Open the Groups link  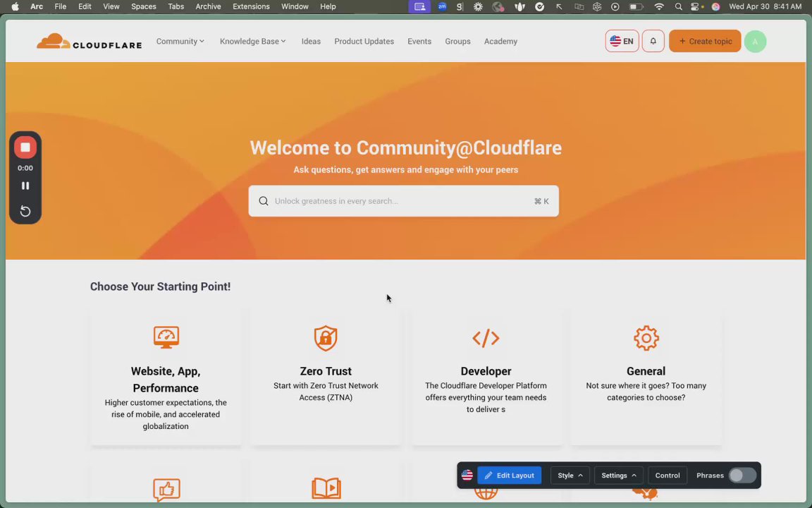(457, 42)
